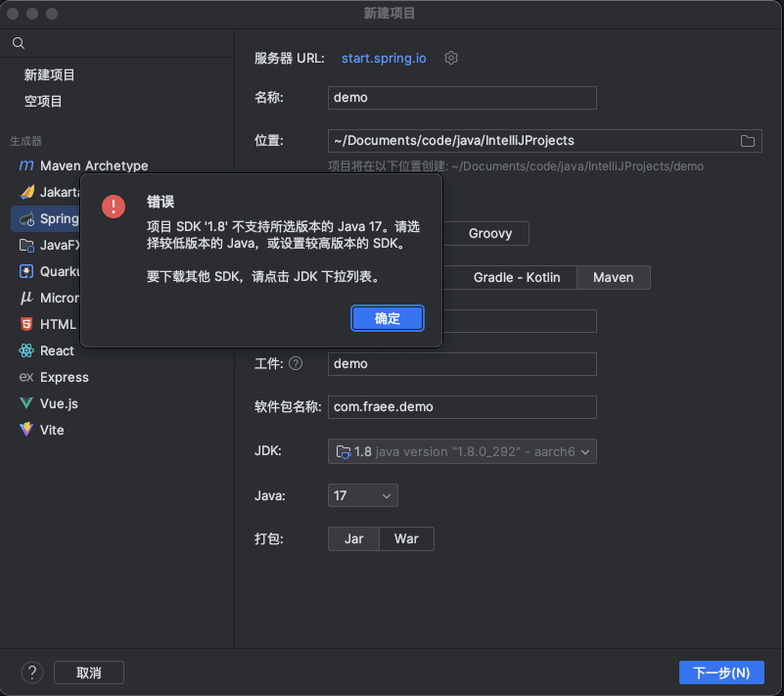Click the Micronaut mu icon

[26, 298]
